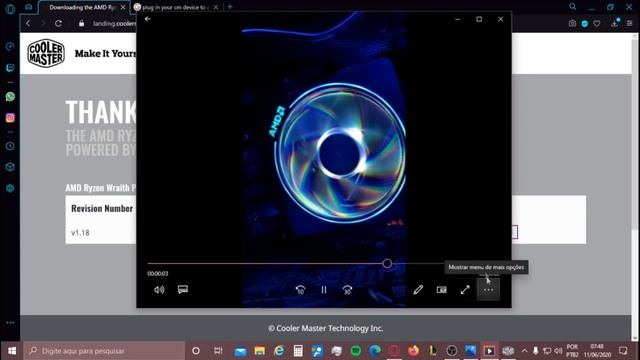The height and width of the screenshot is (360, 640).
Task: Click the v1.18 revision number
Action: pyautogui.click(x=80, y=233)
